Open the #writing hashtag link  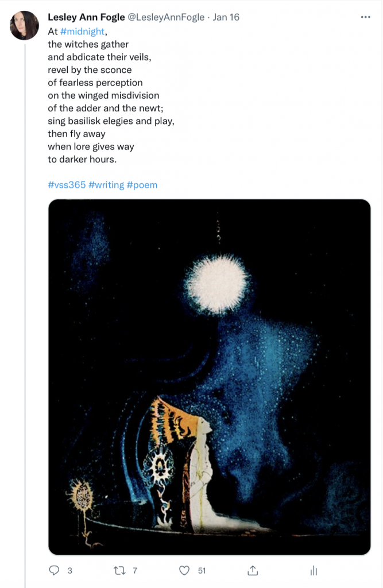(x=106, y=185)
